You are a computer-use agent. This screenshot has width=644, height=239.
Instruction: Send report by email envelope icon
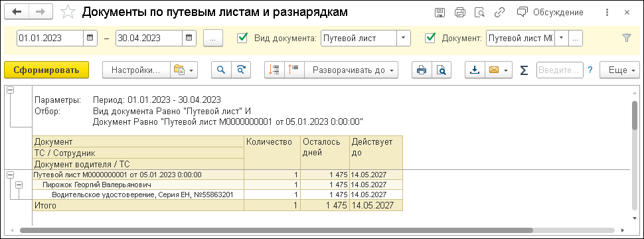coord(498,70)
